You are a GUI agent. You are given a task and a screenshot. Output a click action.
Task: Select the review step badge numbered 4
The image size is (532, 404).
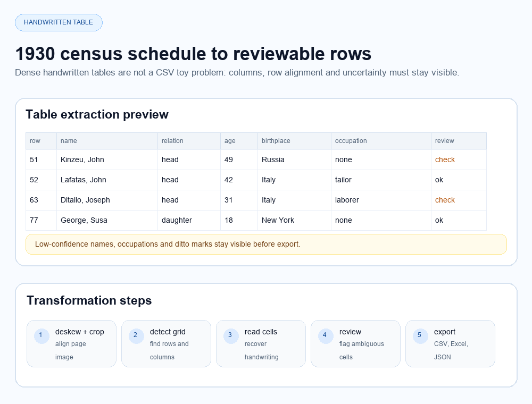tap(325, 335)
